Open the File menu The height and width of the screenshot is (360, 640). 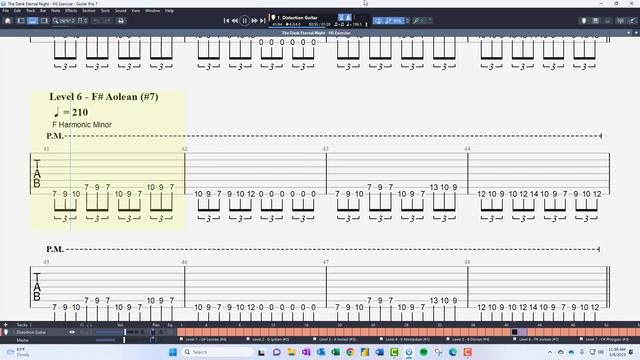5,11
